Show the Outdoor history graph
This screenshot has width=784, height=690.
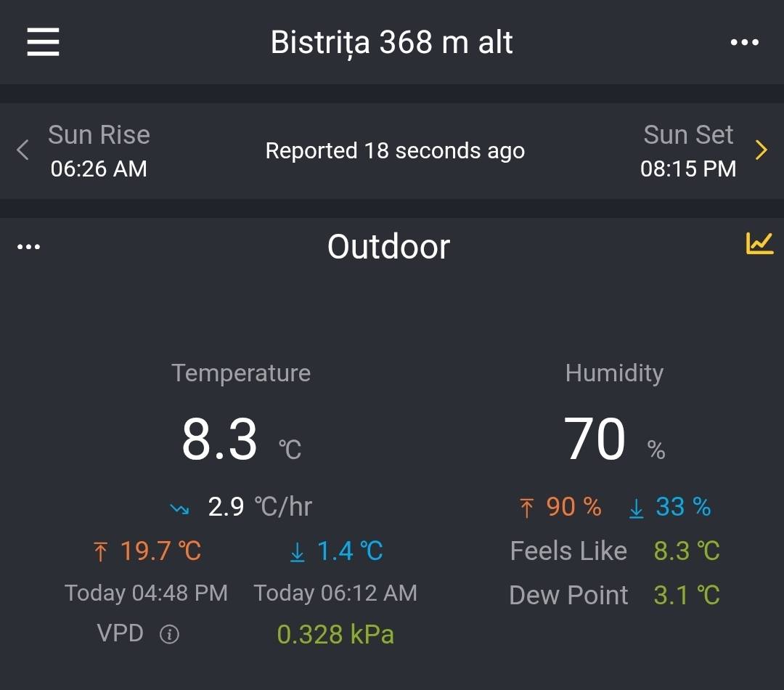[759, 244]
